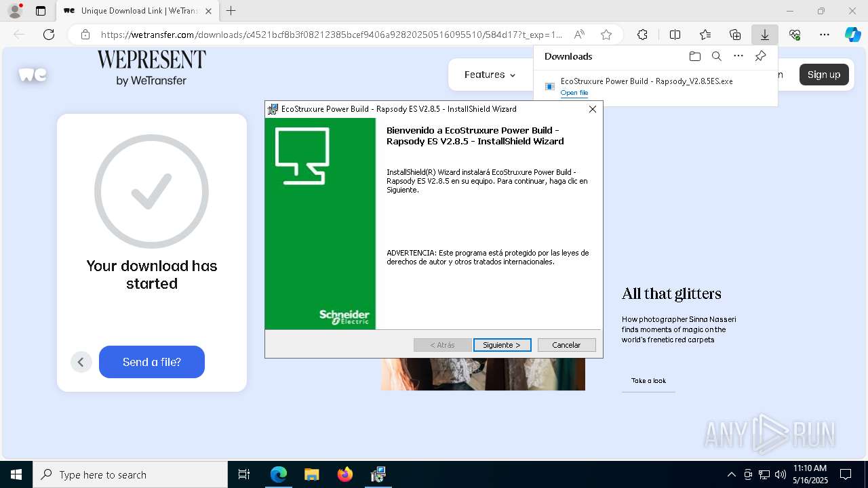Image resolution: width=868 pixels, height=488 pixels.
Task: Select the downloaded EcoStruxure exe file entry
Action: click(x=655, y=87)
